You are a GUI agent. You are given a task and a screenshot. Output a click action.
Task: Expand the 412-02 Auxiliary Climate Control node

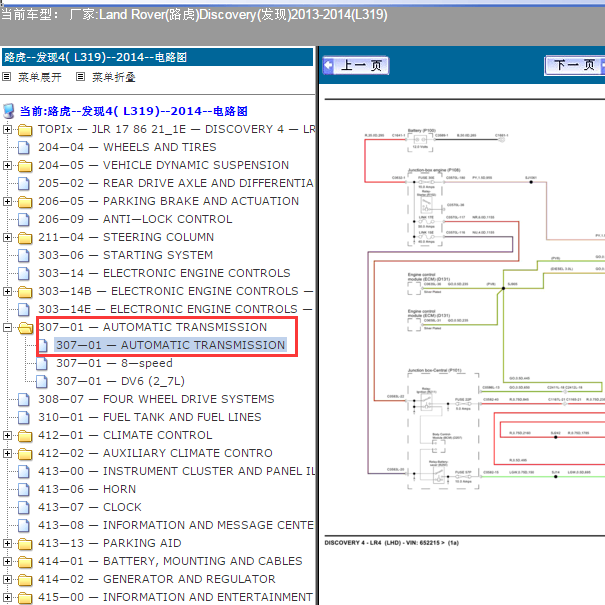[7, 453]
